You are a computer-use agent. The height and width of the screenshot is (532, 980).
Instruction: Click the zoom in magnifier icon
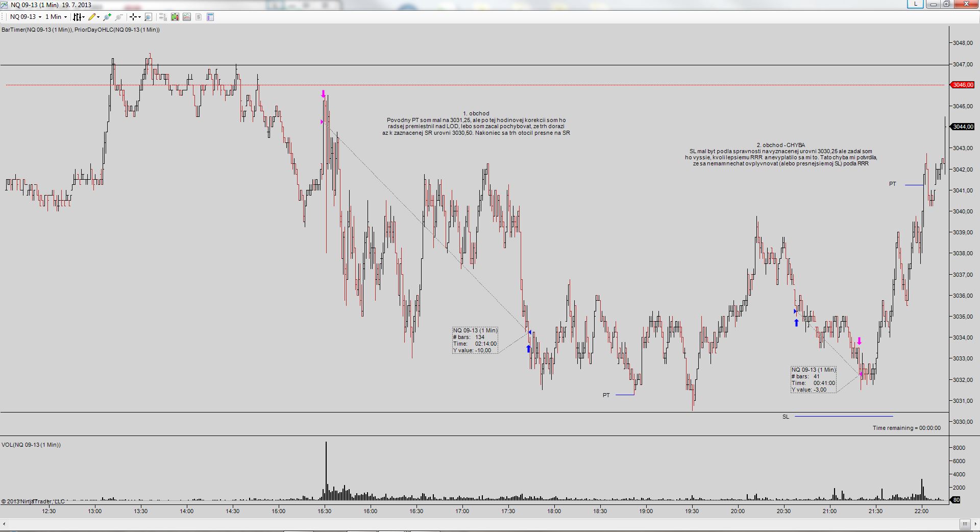click(107, 17)
